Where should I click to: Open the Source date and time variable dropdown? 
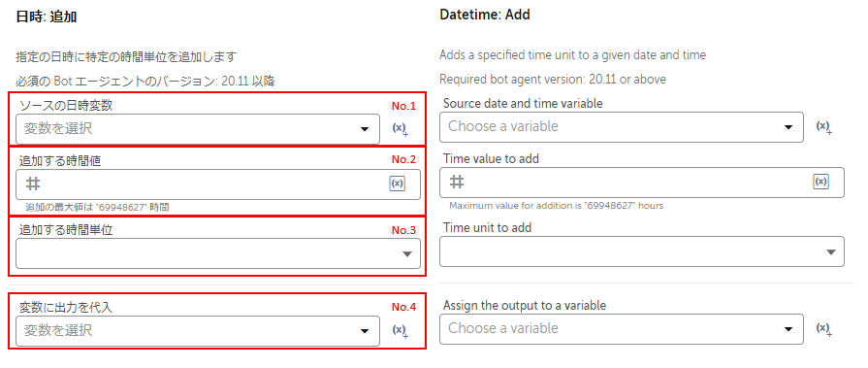(x=622, y=127)
